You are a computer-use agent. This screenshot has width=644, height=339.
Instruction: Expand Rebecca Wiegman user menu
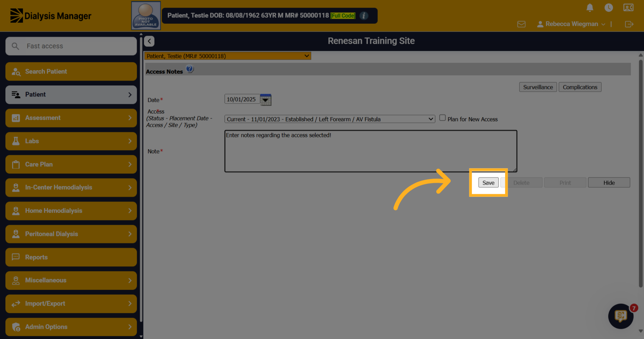571,24
